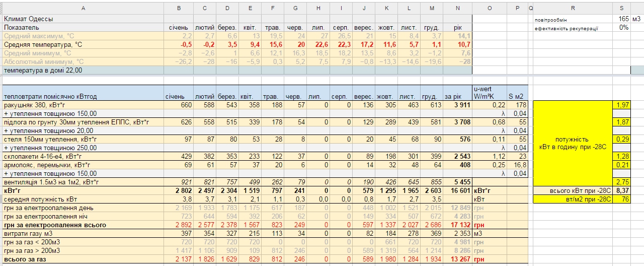Click the yellow power value 1,97
644x266 pixels.
coord(621,105)
